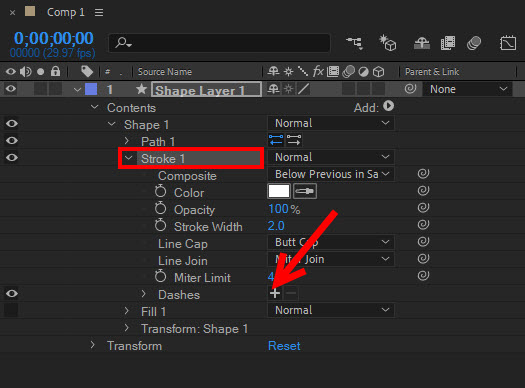Click the Stroke Width 2.0 value
Image resolution: width=525 pixels, height=388 pixels.
pos(276,226)
